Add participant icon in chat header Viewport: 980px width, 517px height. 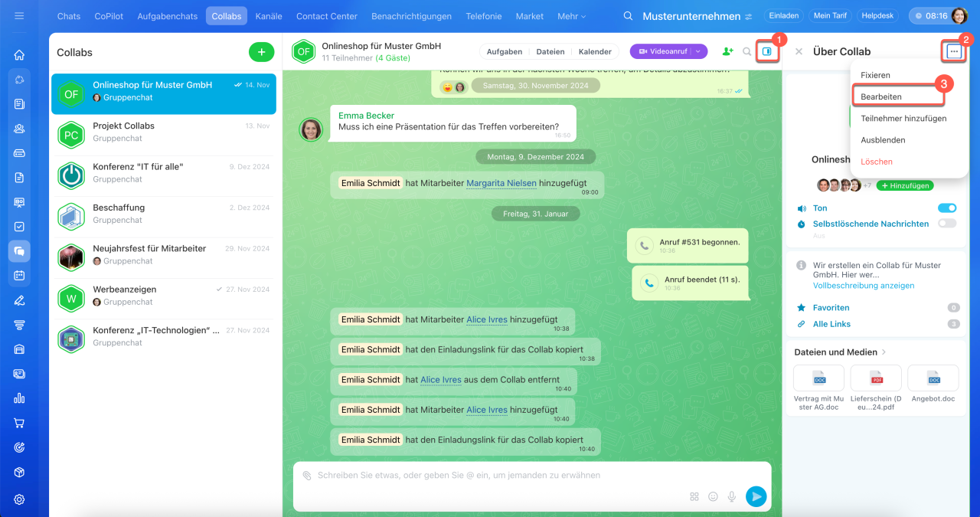click(727, 51)
